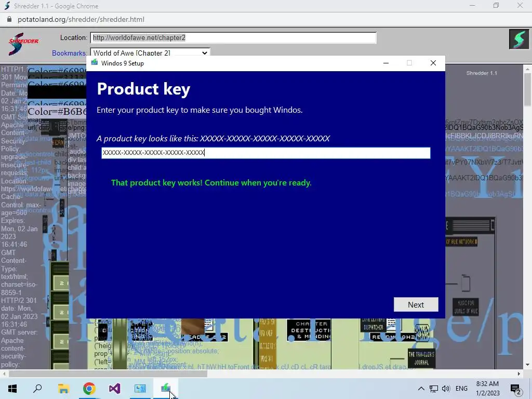Open Windows taskbar search
This screenshot has height=399, width=532.
pos(37,389)
